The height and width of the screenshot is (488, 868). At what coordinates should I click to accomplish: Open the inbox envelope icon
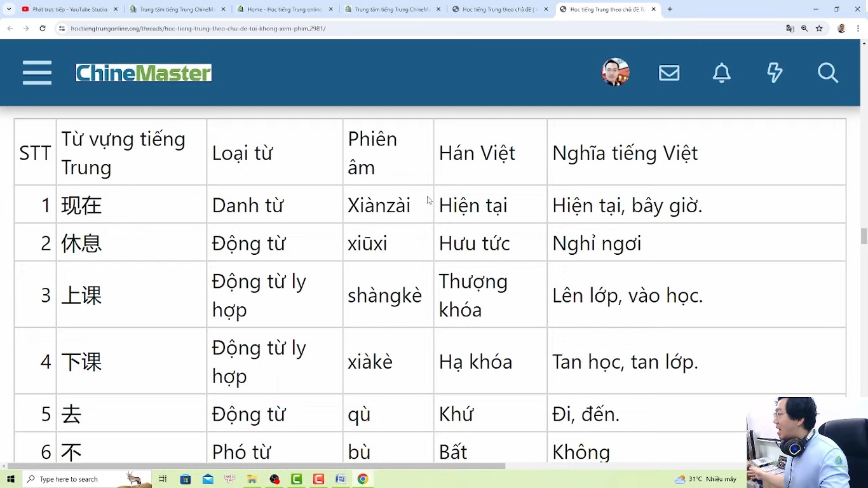pos(668,73)
